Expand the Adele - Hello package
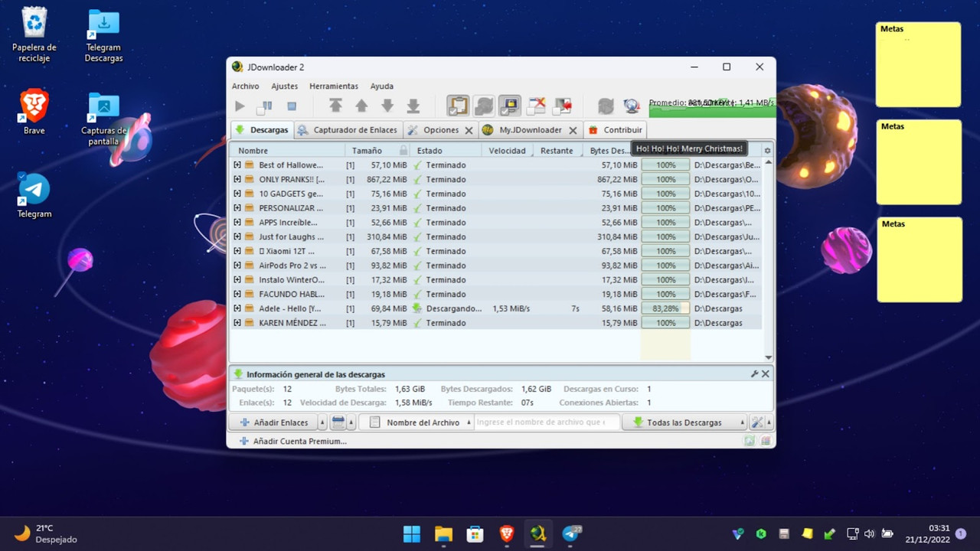Image resolution: width=980 pixels, height=551 pixels. coord(237,308)
